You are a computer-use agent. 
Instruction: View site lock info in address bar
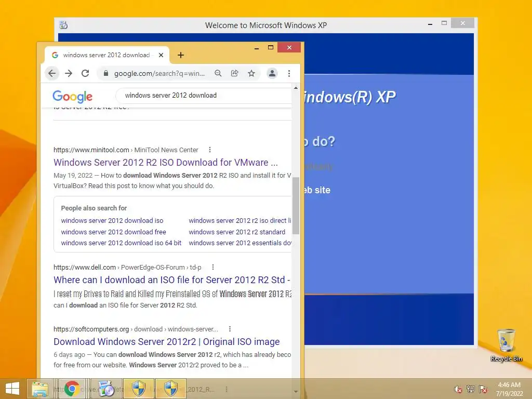pyautogui.click(x=106, y=73)
